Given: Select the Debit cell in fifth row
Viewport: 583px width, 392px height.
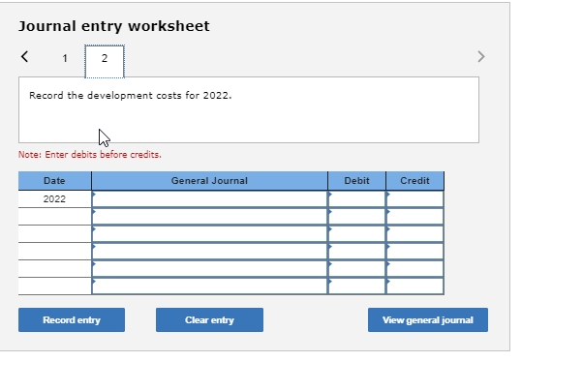Looking at the screenshot, I should point(357,269).
